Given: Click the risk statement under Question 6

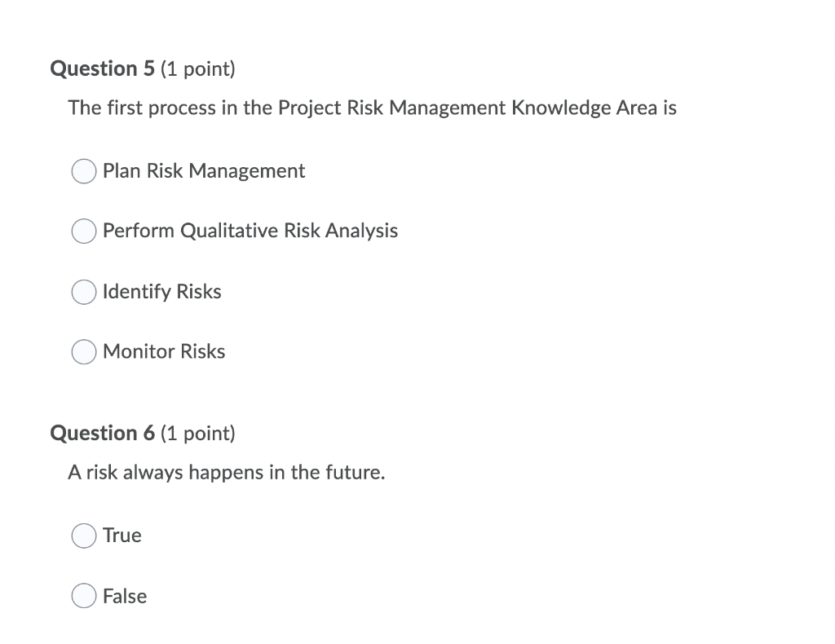Looking at the screenshot, I should pyautogui.click(x=227, y=472).
